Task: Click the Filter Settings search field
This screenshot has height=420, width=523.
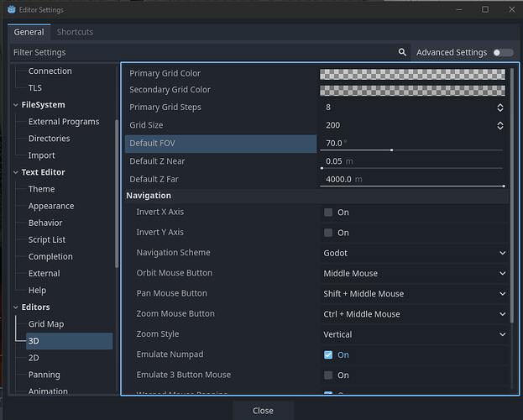Action: pos(201,52)
